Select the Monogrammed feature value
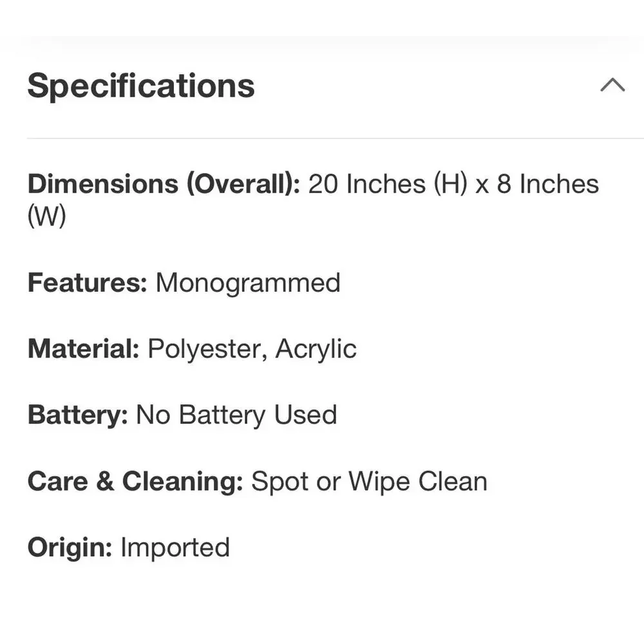Viewport: 644px width, 644px height. point(248,283)
